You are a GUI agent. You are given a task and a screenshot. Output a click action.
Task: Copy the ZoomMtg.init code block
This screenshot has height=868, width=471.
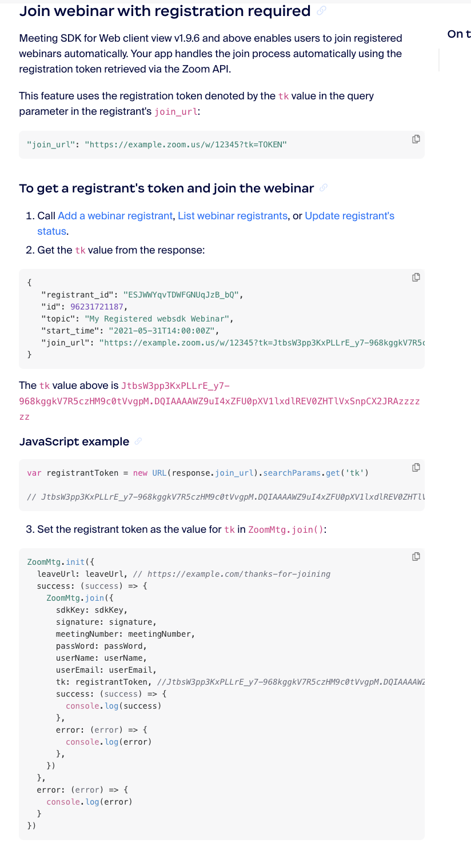point(416,557)
